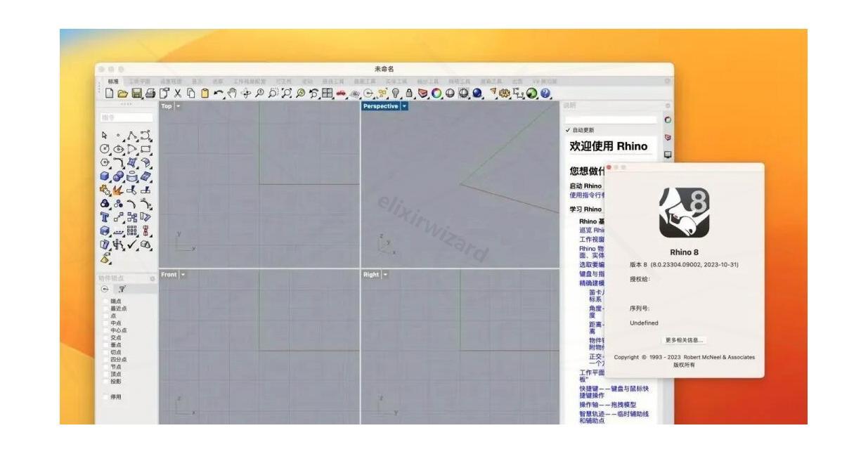Viewport: 868px width, 454px height.
Task: Enable the 中点 object snap checkbox
Action: (x=106, y=323)
